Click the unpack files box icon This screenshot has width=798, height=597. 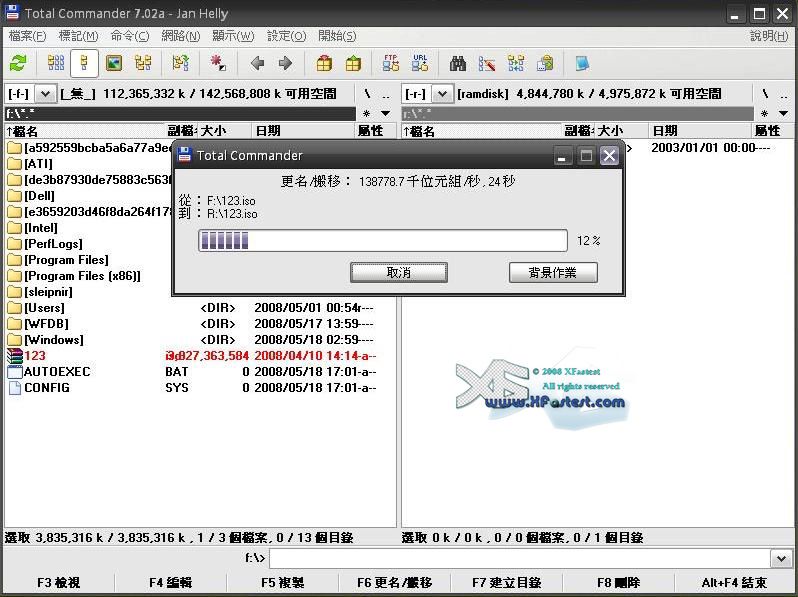353,63
